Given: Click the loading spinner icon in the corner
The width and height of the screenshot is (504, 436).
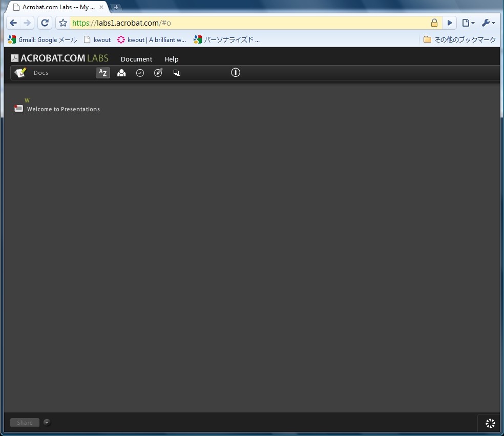Looking at the screenshot, I should tap(490, 423).
